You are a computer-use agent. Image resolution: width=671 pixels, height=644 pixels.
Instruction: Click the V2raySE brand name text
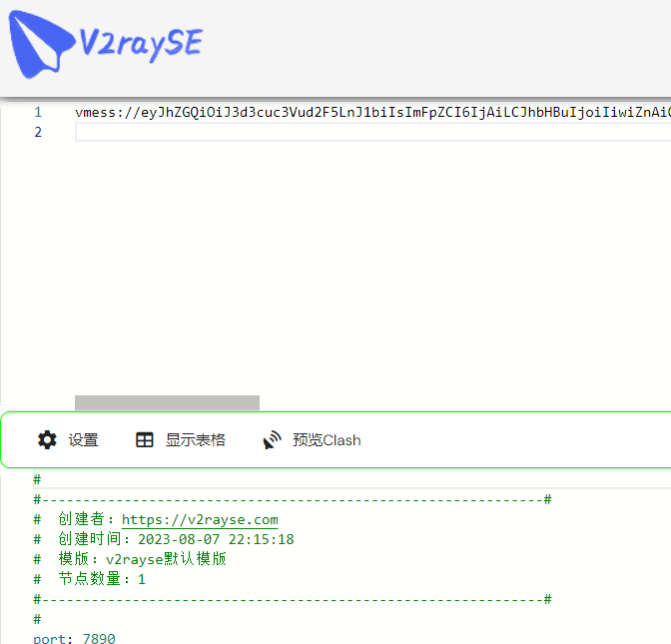(x=140, y=44)
